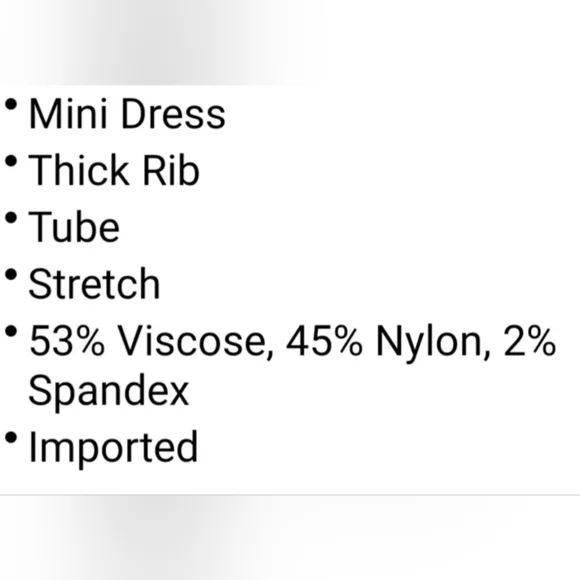
Task: Click the word Dress
Action: [x=173, y=114]
